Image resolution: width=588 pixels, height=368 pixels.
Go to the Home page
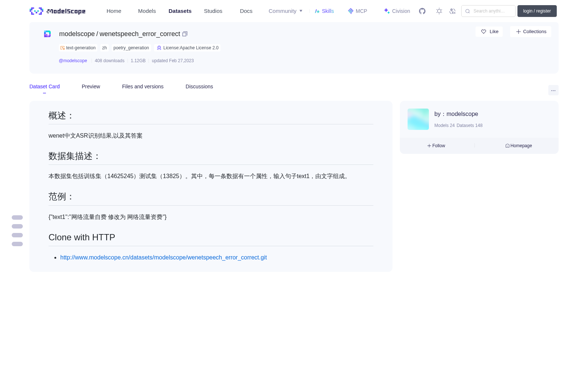[x=114, y=11]
